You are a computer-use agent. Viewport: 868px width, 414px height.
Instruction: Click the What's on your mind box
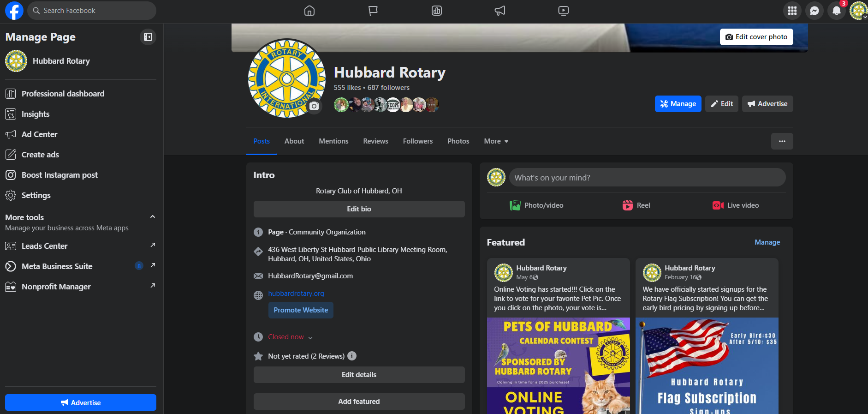click(648, 177)
